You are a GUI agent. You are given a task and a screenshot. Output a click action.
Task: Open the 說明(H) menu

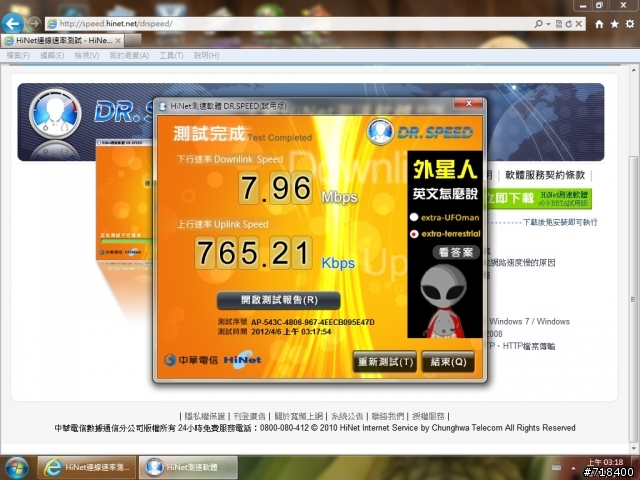206,56
